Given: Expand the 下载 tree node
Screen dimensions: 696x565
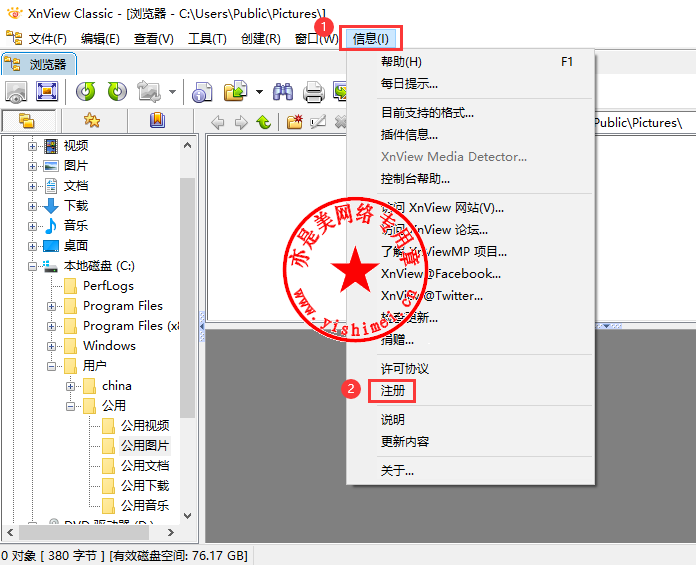Looking at the screenshot, I should [32, 206].
